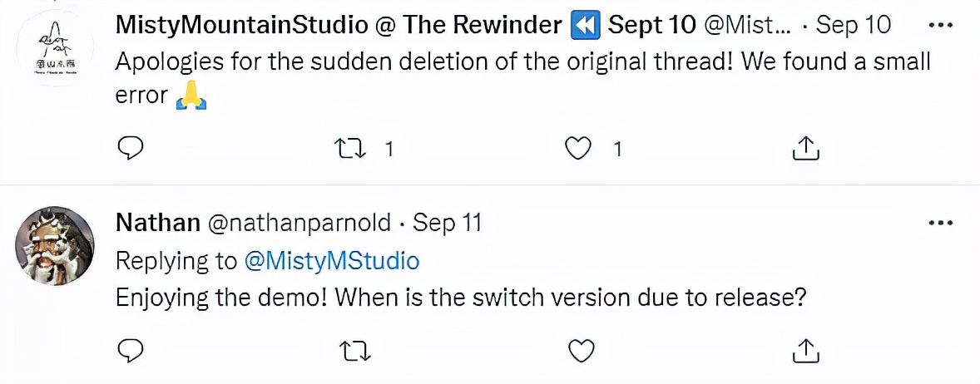View retweet count of 1 on apology tweet
Screen dimensions: 980x384
tap(388, 149)
